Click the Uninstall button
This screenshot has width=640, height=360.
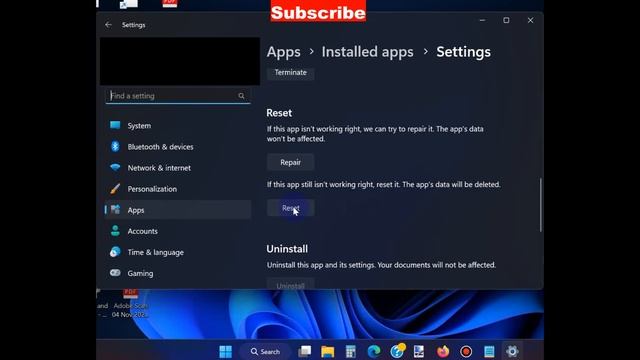[291, 284]
